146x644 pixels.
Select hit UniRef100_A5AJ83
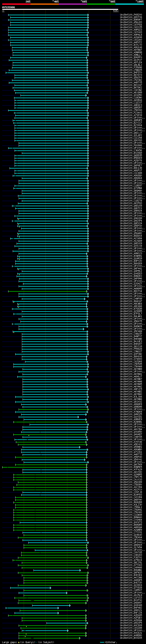(131, 22)
